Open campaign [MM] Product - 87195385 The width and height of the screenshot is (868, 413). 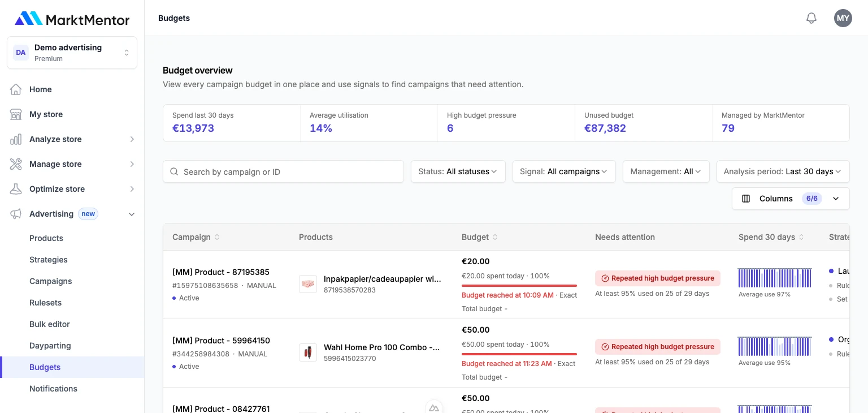click(221, 272)
